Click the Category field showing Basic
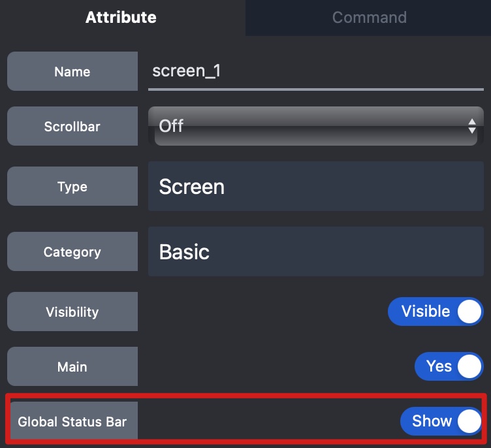Screen dimensions: 491x448 pyautogui.click(x=315, y=251)
